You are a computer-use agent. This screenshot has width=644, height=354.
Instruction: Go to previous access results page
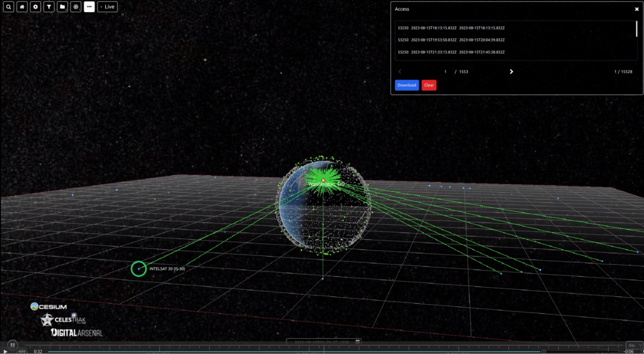pos(400,72)
